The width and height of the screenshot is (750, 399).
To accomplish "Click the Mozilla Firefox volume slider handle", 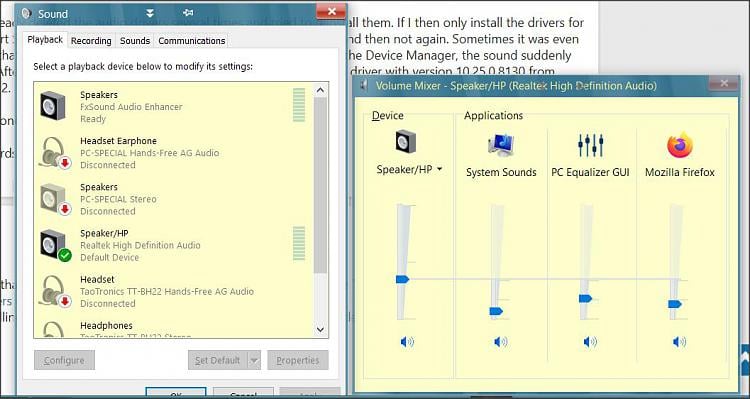I will (x=675, y=304).
